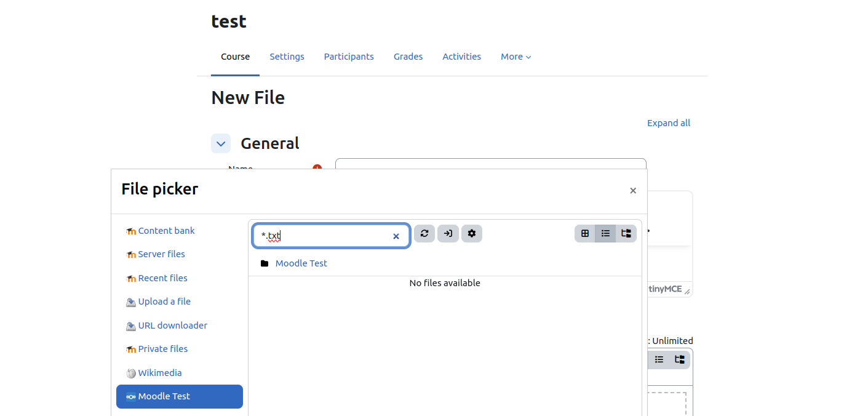Open the Grades tab
Screen dimensions: 868x416
408,57
